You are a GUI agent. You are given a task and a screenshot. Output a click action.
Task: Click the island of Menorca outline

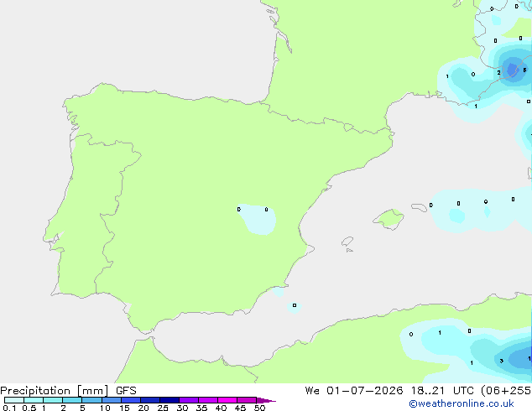(x=419, y=207)
